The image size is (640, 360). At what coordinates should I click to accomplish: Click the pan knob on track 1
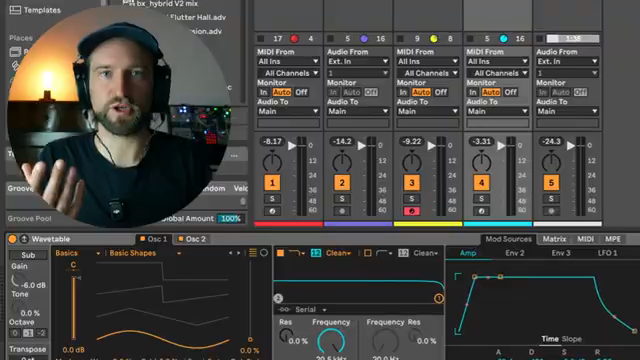(x=272, y=162)
